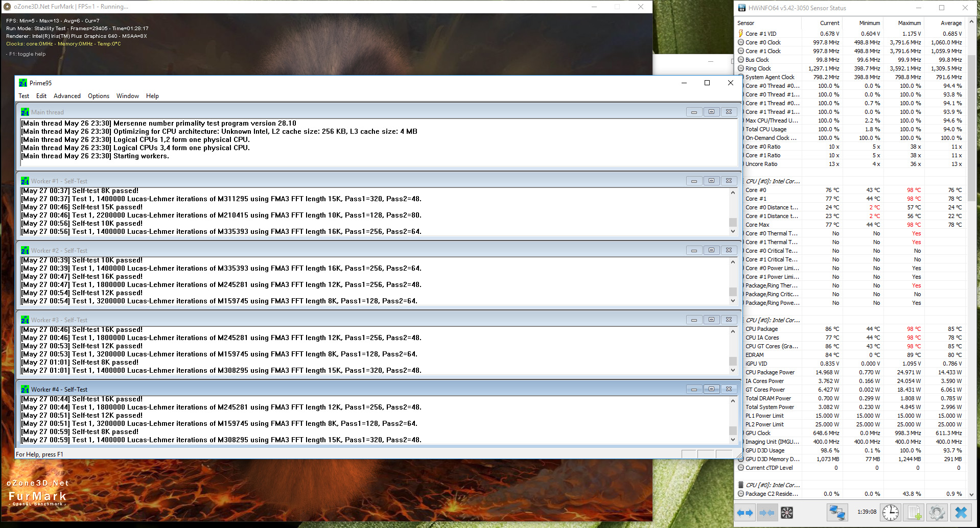Close the Worker #4 child window
The height and width of the screenshot is (528, 980).
point(729,389)
